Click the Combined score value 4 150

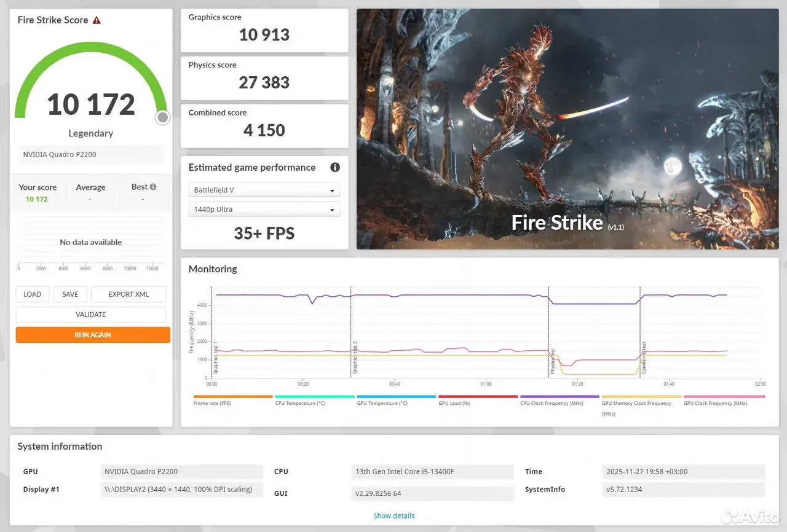pyautogui.click(x=264, y=130)
